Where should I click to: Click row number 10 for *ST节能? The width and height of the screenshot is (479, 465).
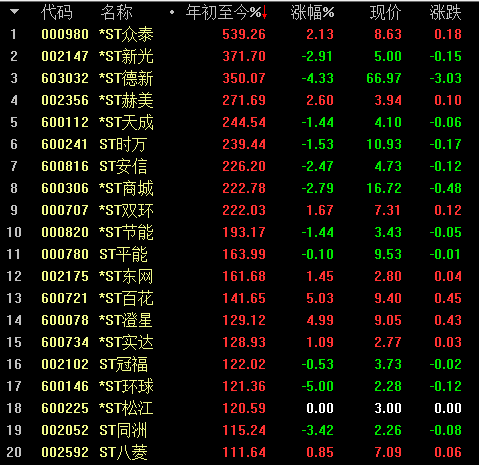click(x=14, y=232)
